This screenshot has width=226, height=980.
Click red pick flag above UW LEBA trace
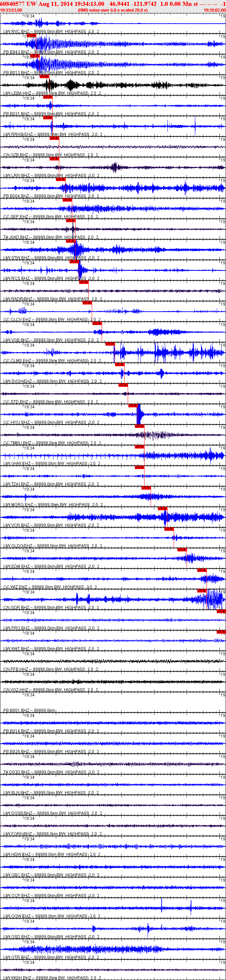coord(44,76)
